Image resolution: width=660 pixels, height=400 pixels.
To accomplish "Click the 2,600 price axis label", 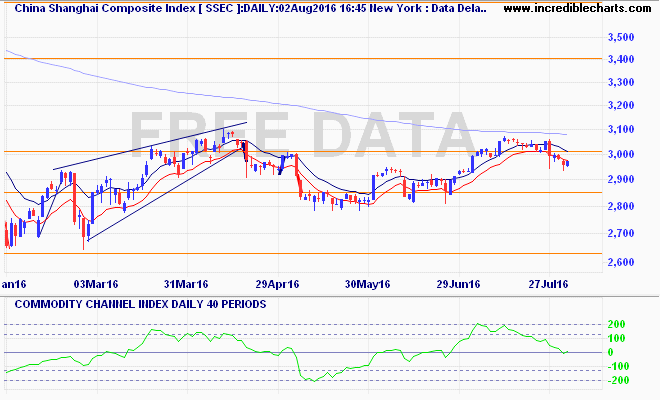I will pos(621,262).
